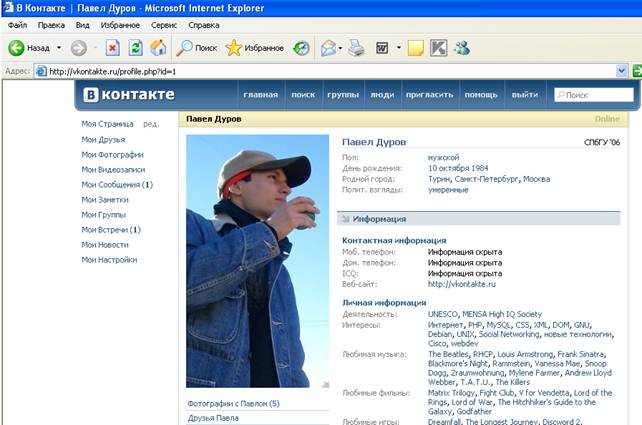The height and width of the screenshot is (425, 642).
Task: Click the profile photo of Павел Дуров
Action: pyautogui.click(x=257, y=261)
